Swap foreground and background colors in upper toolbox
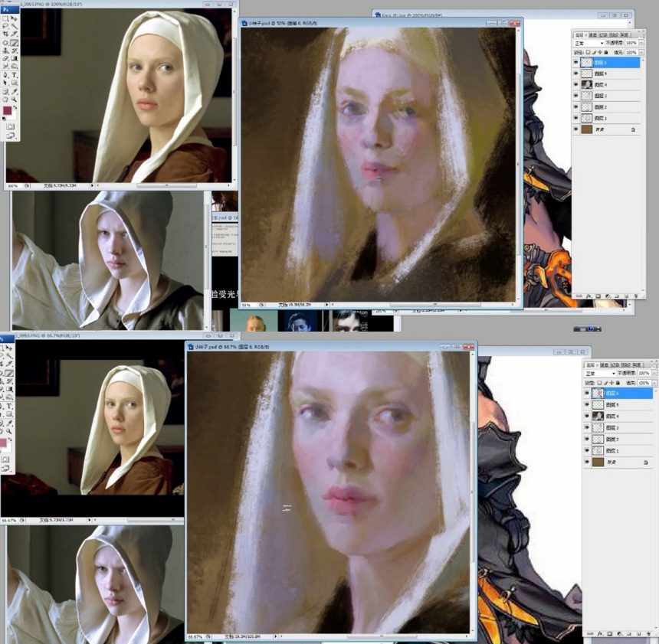Screen dimensions: 659x644 point(15,107)
